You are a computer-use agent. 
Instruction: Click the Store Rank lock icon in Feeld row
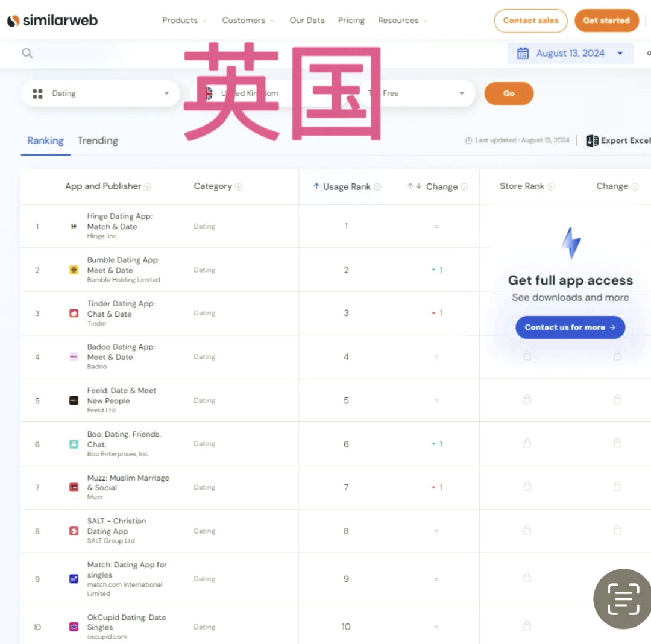pyautogui.click(x=527, y=399)
